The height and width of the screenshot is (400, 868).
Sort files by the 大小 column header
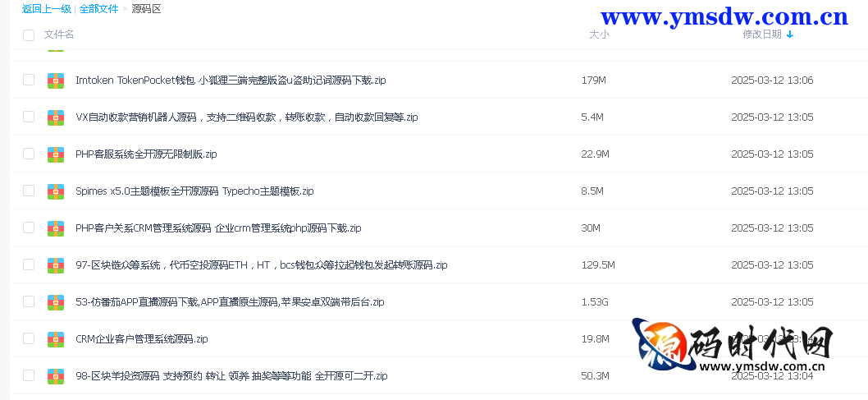point(599,34)
